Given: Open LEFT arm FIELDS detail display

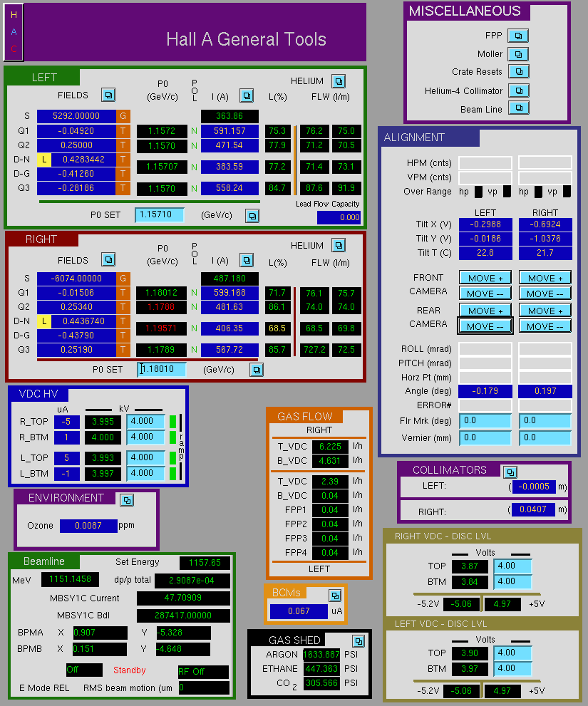Looking at the screenshot, I should 108,95.
